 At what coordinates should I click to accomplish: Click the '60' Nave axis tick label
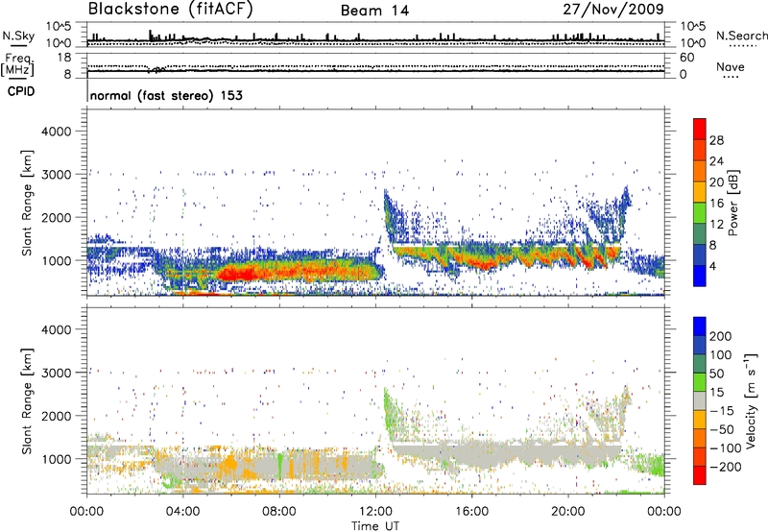686,58
